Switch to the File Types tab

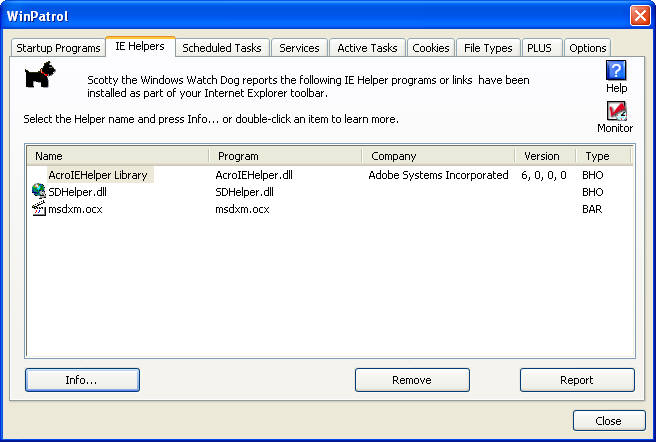488,48
